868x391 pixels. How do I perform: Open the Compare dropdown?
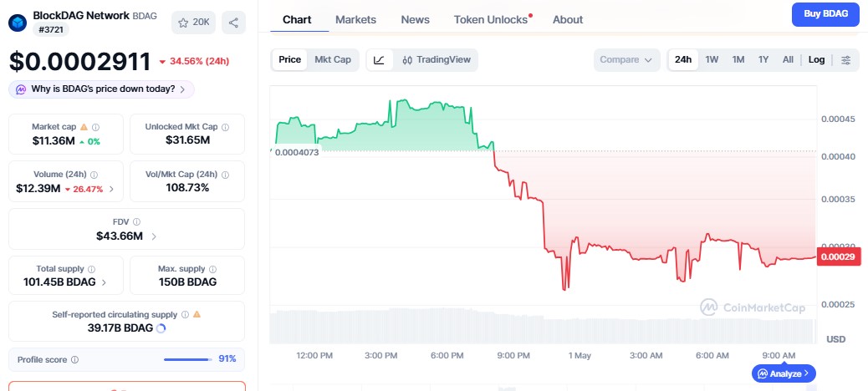(626, 59)
